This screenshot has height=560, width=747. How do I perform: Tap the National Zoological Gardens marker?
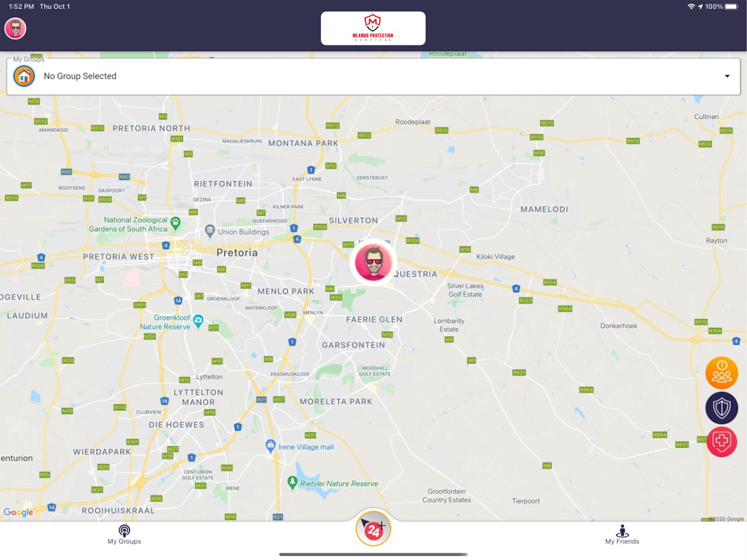(175, 223)
